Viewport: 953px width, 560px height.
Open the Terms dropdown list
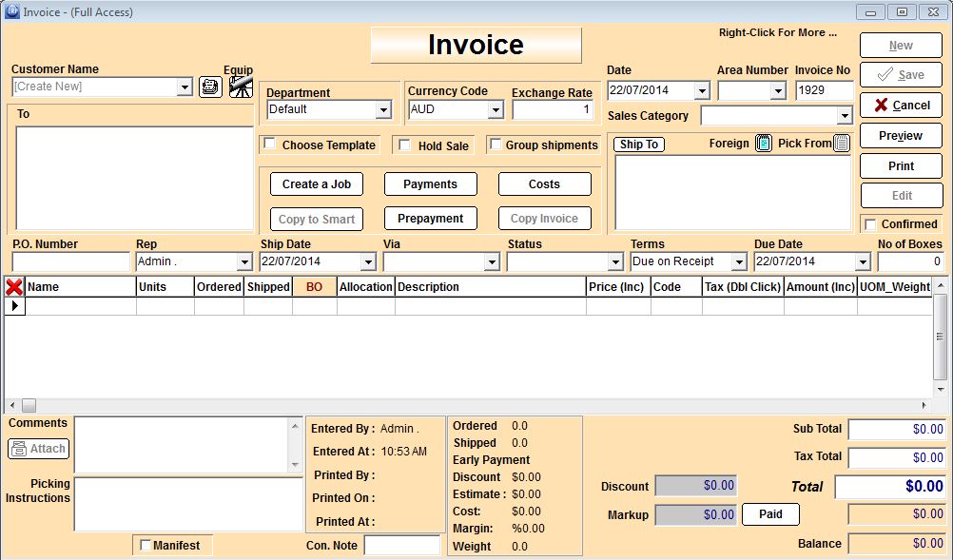(739, 261)
